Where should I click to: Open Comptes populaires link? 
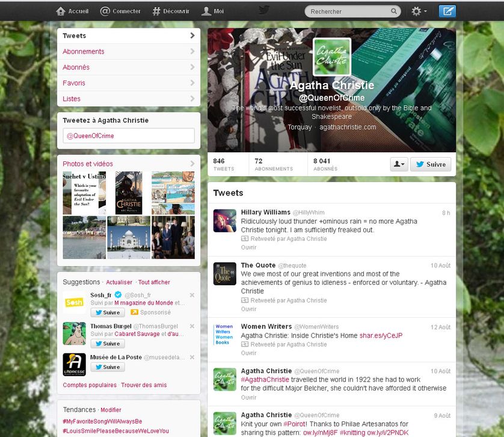(x=90, y=385)
